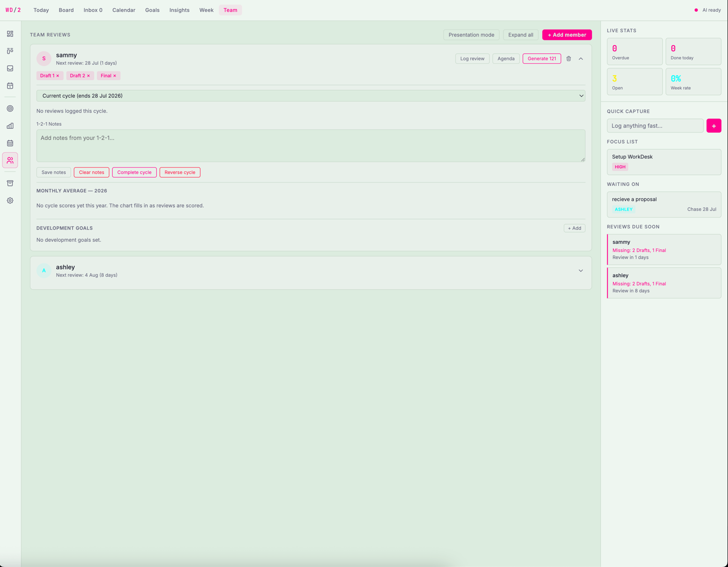Click the pink plus Quick Capture button

[713, 126]
